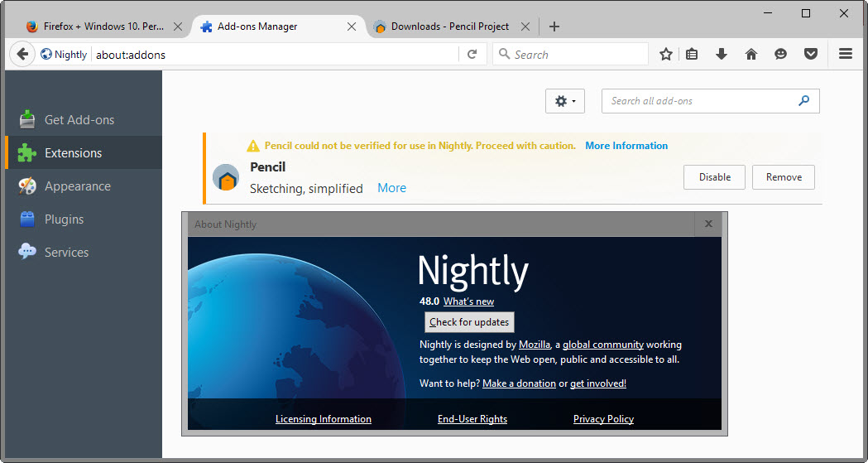Open More Information about unverified Pencil
Image resolution: width=868 pixels, height=463 pixels.
click(x=626, y=146)
